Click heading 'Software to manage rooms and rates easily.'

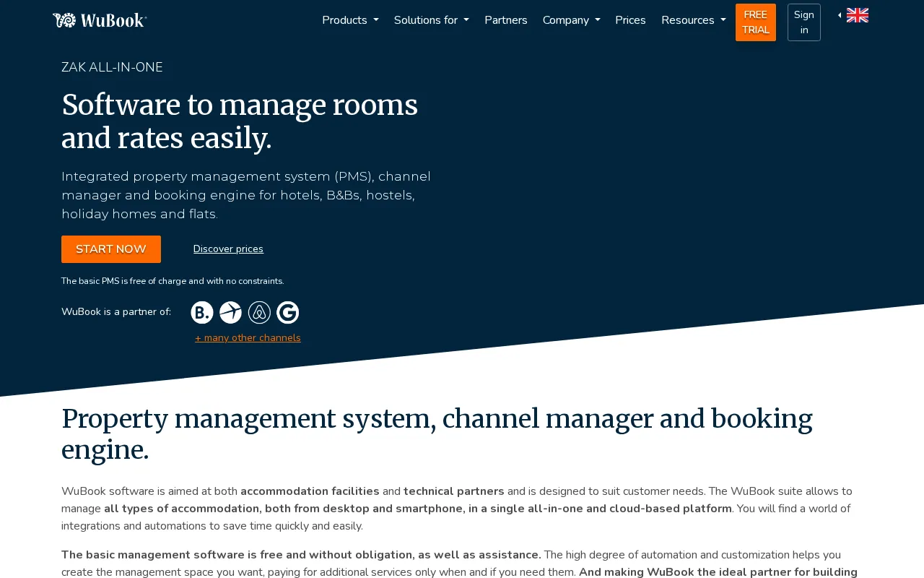point(240,121)
